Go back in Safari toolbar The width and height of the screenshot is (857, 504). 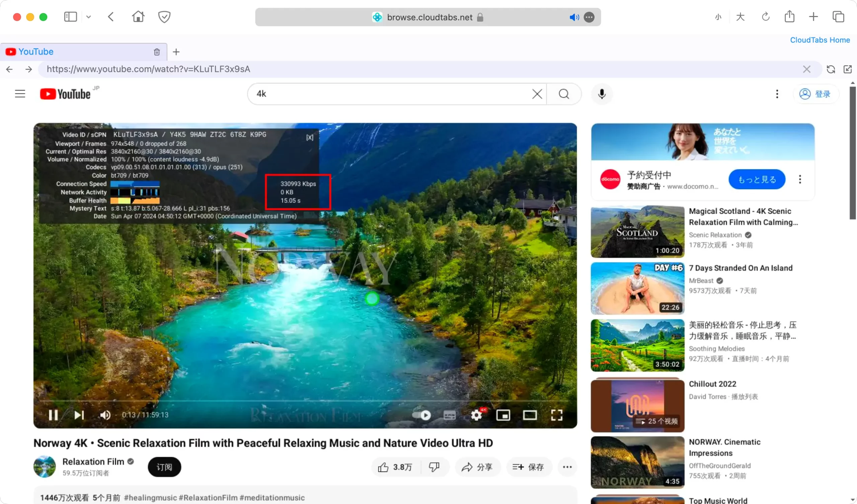(111, 17)
